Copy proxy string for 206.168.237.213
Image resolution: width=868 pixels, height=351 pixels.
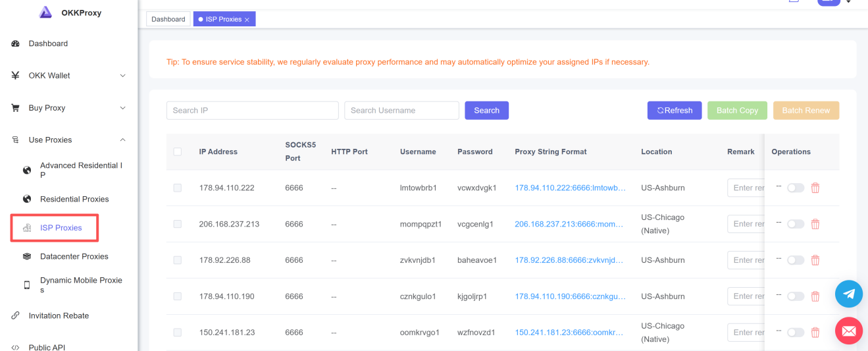[570, 224]
